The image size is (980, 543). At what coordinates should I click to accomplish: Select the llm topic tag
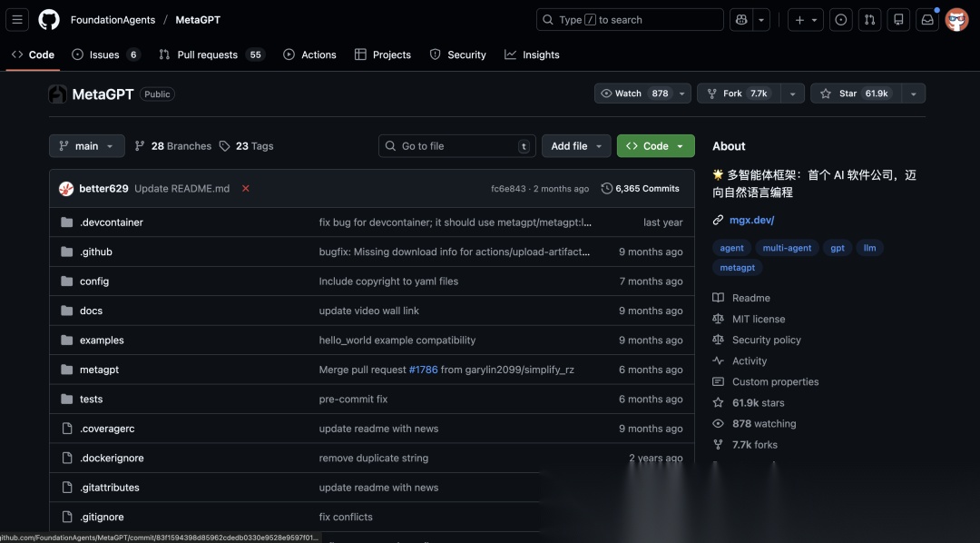869,248
